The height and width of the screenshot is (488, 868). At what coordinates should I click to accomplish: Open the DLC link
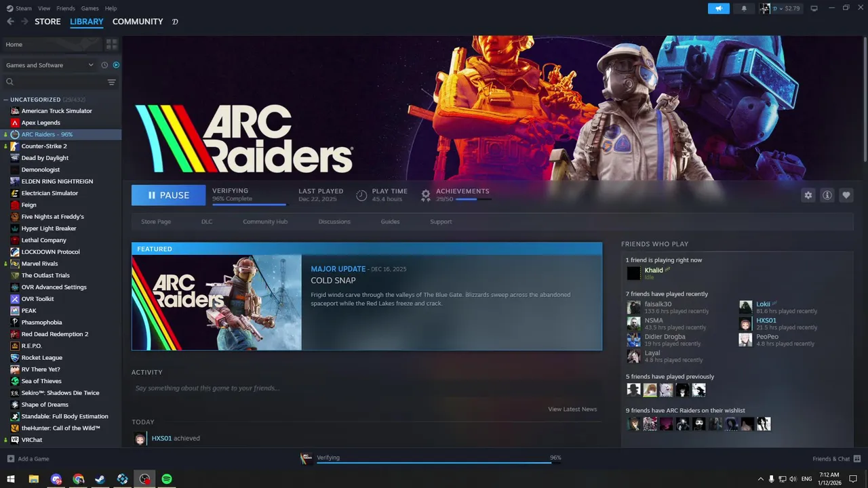[x=207, y=222]
